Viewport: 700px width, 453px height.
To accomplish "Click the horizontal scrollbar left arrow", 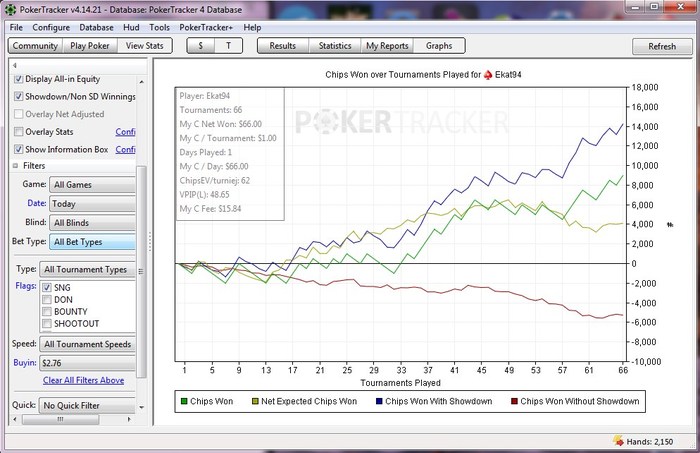I will point(15,419).
